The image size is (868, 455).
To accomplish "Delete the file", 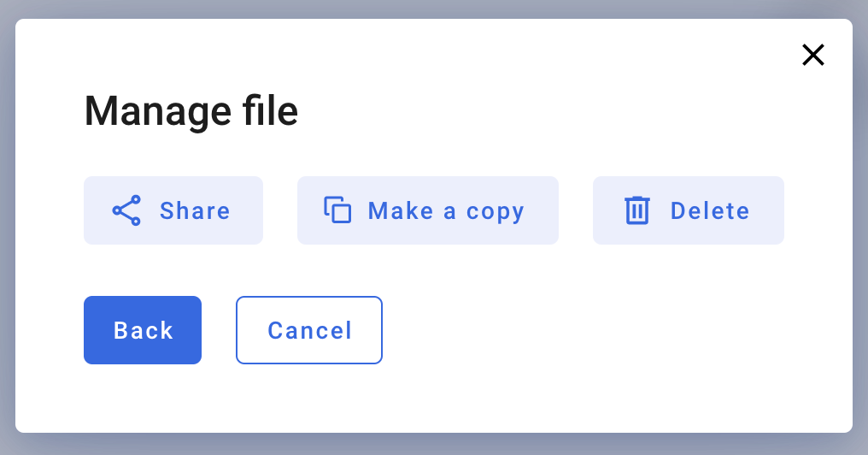I will (689, 210).
